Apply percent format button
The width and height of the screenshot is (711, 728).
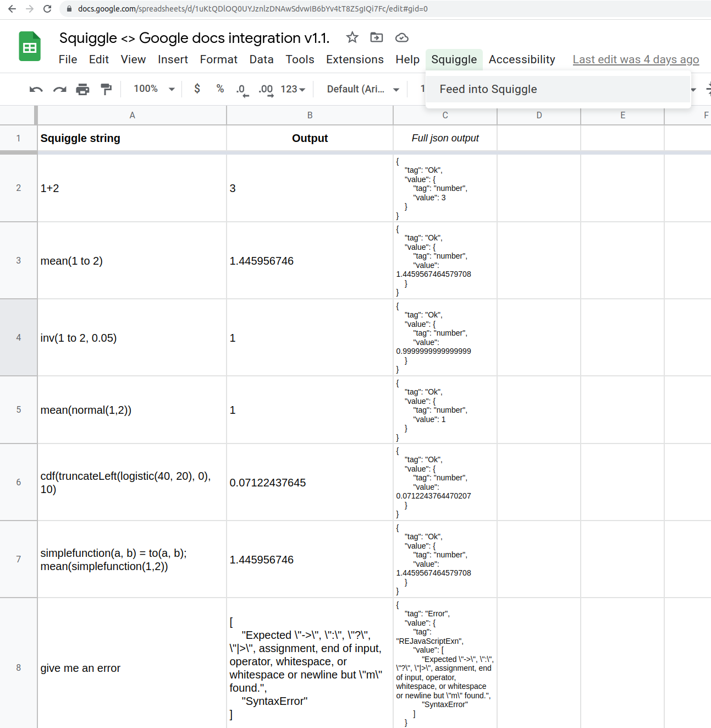point(220,89)
